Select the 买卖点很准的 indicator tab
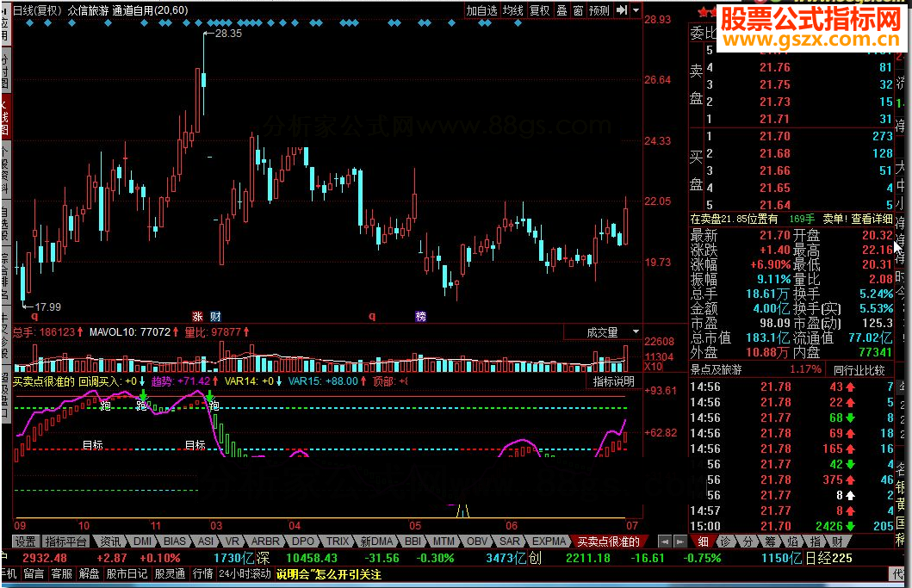The width and height of the screenshot is (912, 588). pos(608,542)
